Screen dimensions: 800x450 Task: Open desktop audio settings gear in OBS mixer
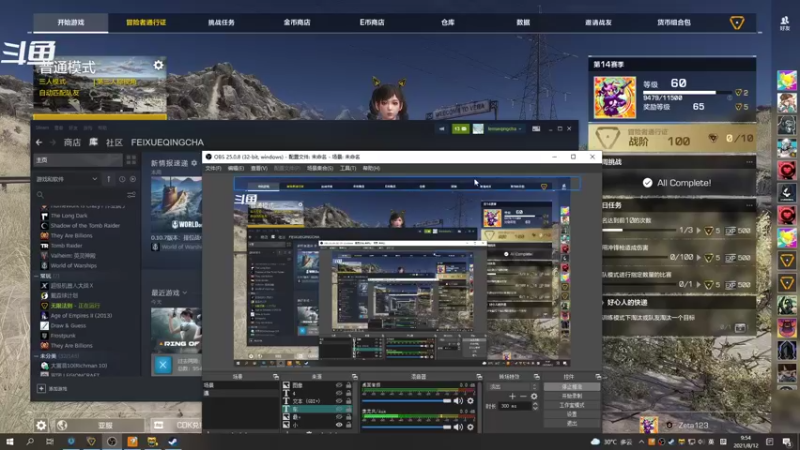[470, 401]
